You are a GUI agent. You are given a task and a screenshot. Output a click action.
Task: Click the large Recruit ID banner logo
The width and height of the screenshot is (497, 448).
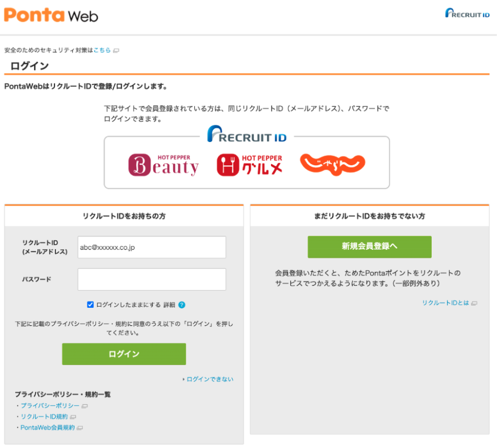pyautogui.click(x=247, y=133)
